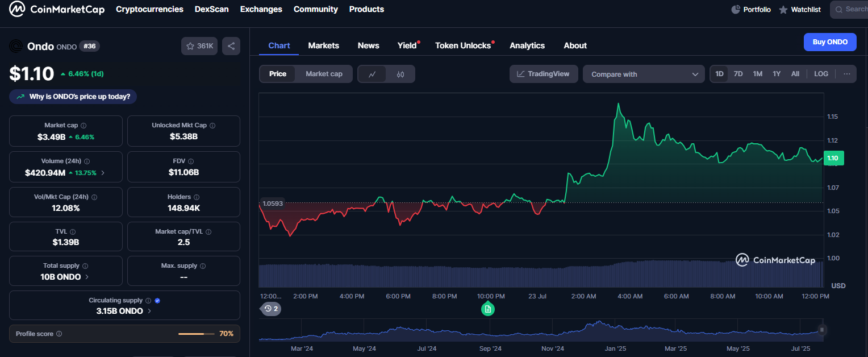
Task: Click Vol/Mkt Cap (24h) info icon
Action: (x=94, y=197)
